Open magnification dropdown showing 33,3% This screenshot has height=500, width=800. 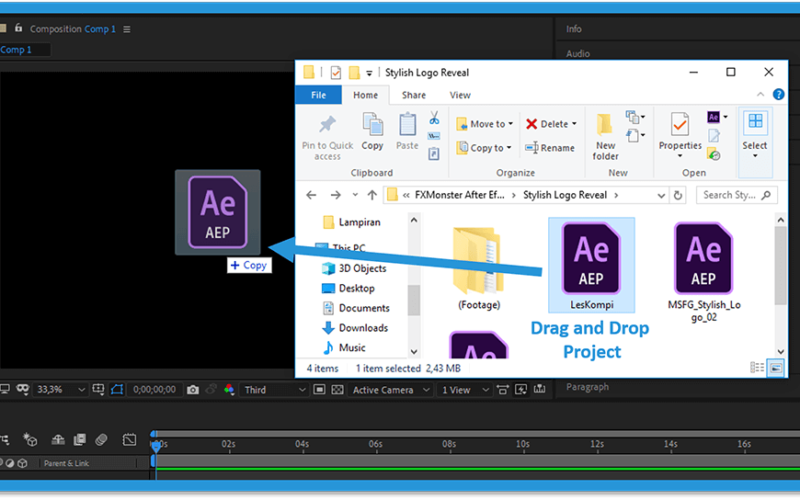(x=60, y=390)
